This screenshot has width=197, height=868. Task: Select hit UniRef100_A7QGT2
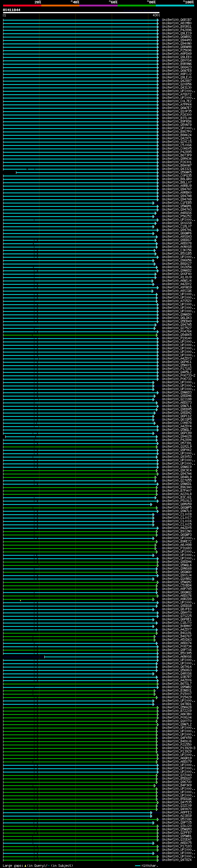(x=176, y=94)
